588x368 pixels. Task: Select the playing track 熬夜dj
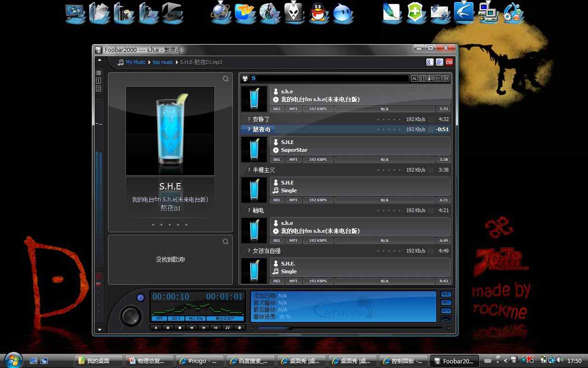click(345, 129)
